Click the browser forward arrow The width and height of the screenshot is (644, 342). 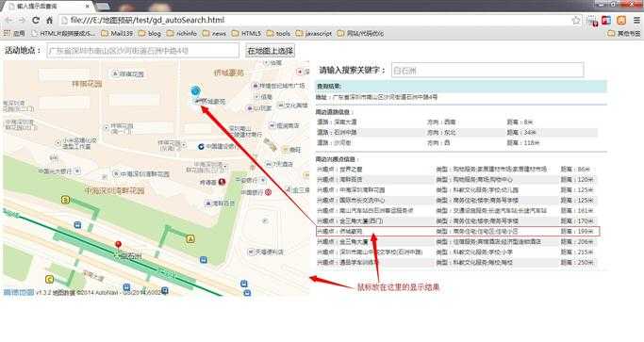(22, 20)
